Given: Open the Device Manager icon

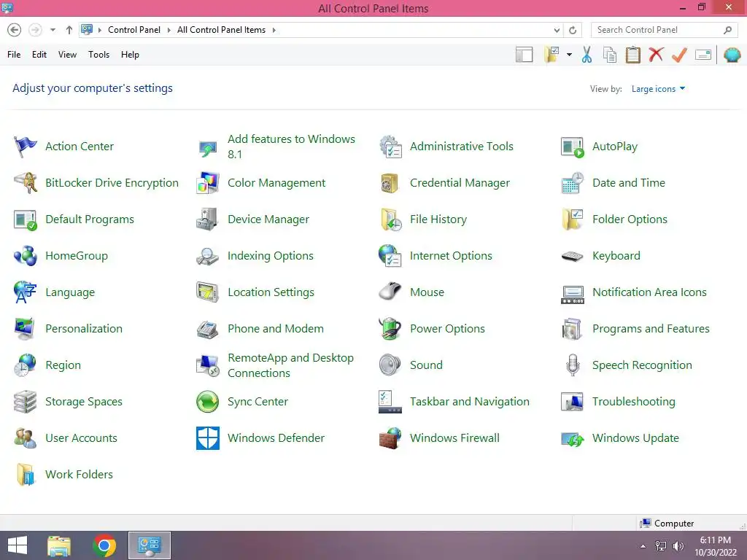Looking at the screenshot, I should pos(207,219).
